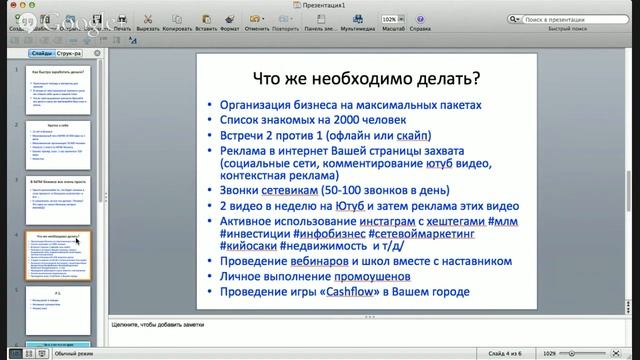
Task: Click bullet 'Проведение игры «Cashflow» в Вашем городе'
Action: coord(344,291)
